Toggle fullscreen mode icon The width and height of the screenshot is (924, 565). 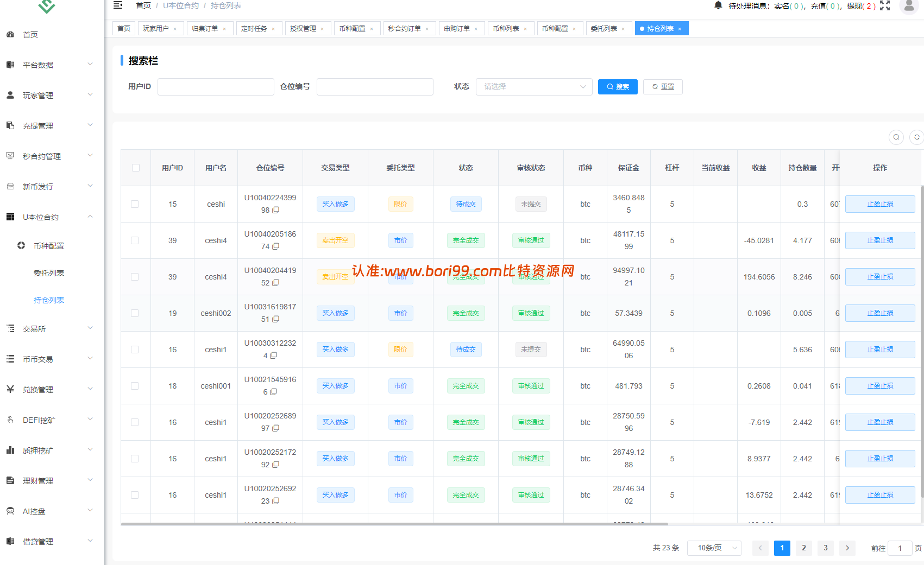point(885,5)
